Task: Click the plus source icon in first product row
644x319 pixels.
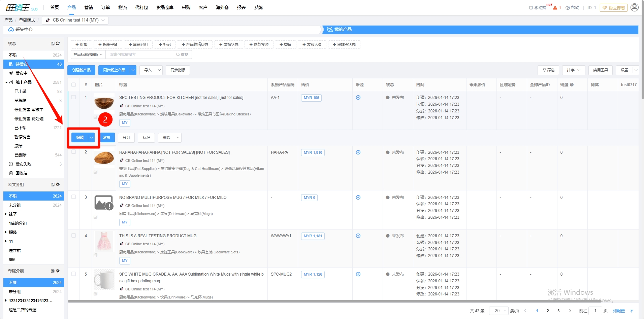Action: pyautogui.click(x=358, y=98)
